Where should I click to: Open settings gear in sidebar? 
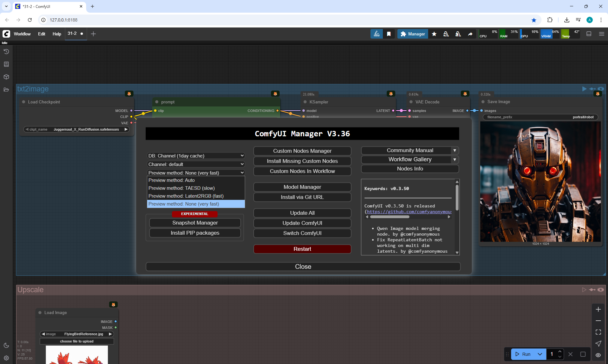pos(6,358)
